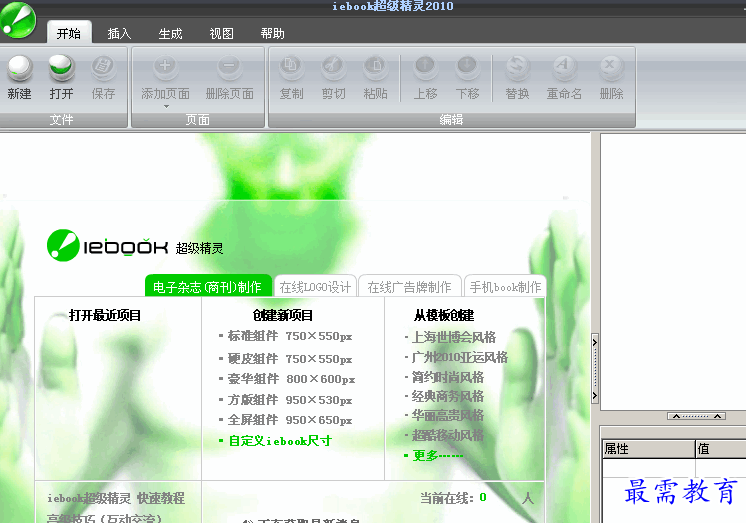Click the 删除 delete icon
746x523 pixels.
[611, 67]
